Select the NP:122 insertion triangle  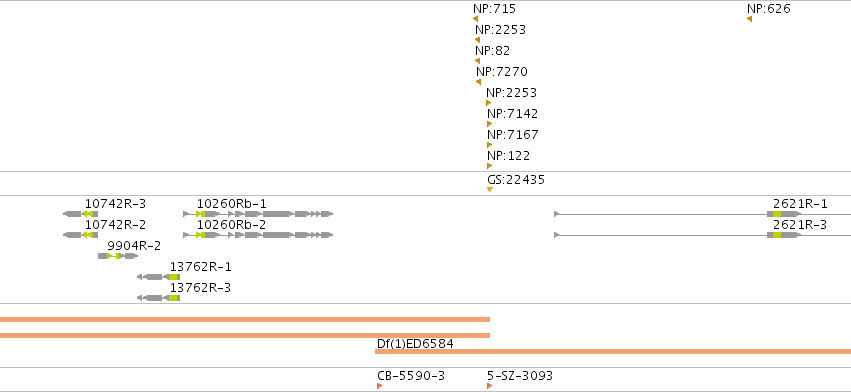(x=490, y=166)
